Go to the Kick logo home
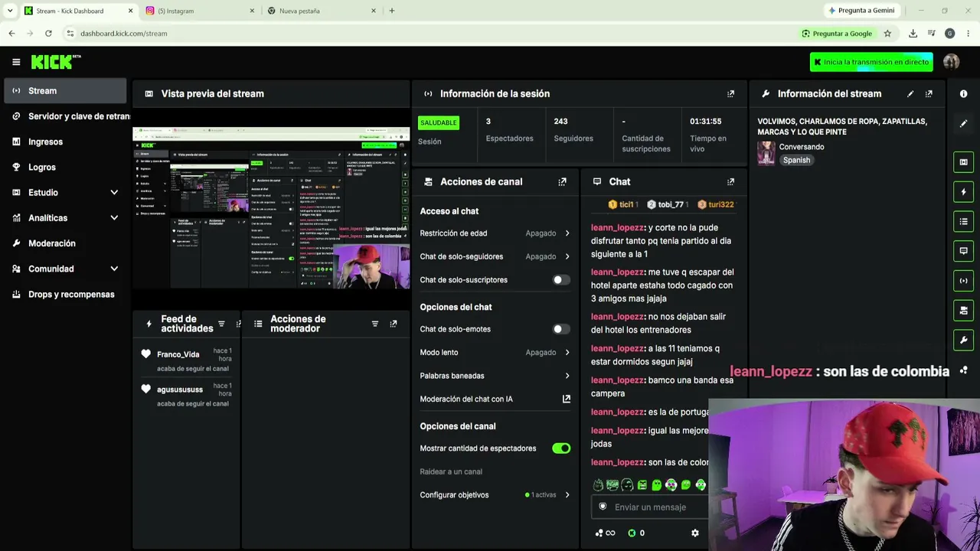Screen dimensions: 980x551 [56, 62]
